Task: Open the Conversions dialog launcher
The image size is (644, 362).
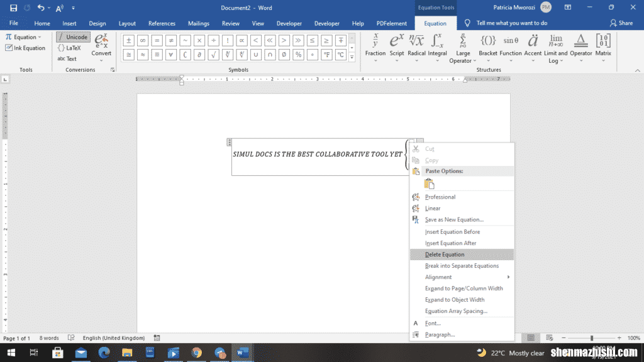Action: [113, 70]
